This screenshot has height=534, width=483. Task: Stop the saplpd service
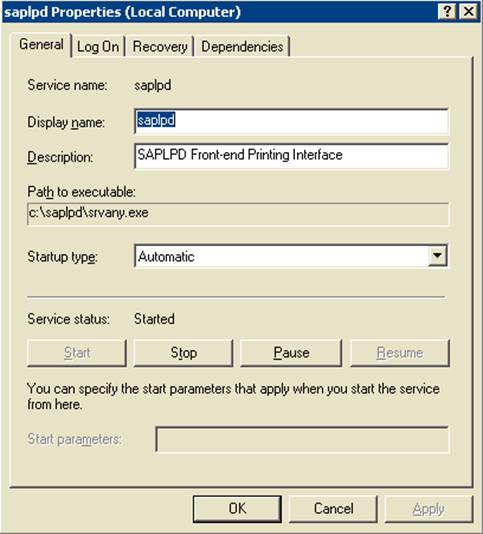click(x=183, y=353)
